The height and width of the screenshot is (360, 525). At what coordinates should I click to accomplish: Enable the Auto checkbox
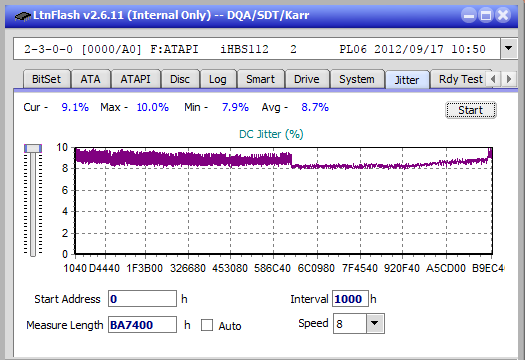click(x=207, y=325)
